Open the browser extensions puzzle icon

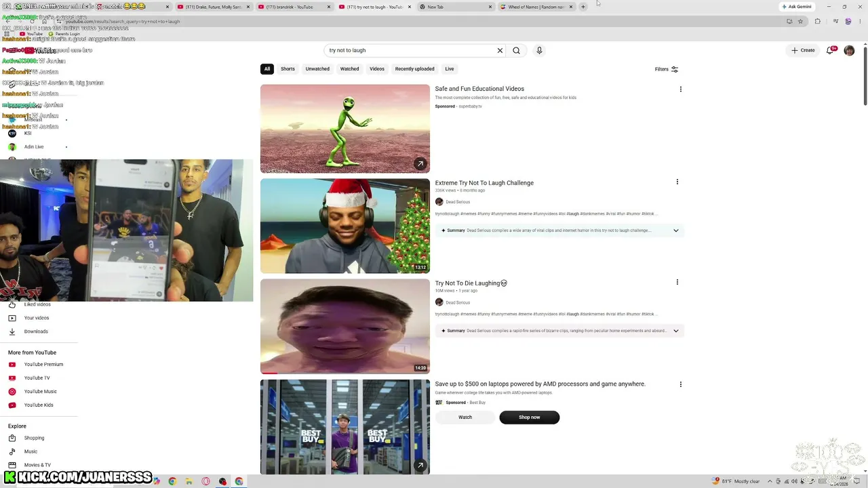[817, 21]
